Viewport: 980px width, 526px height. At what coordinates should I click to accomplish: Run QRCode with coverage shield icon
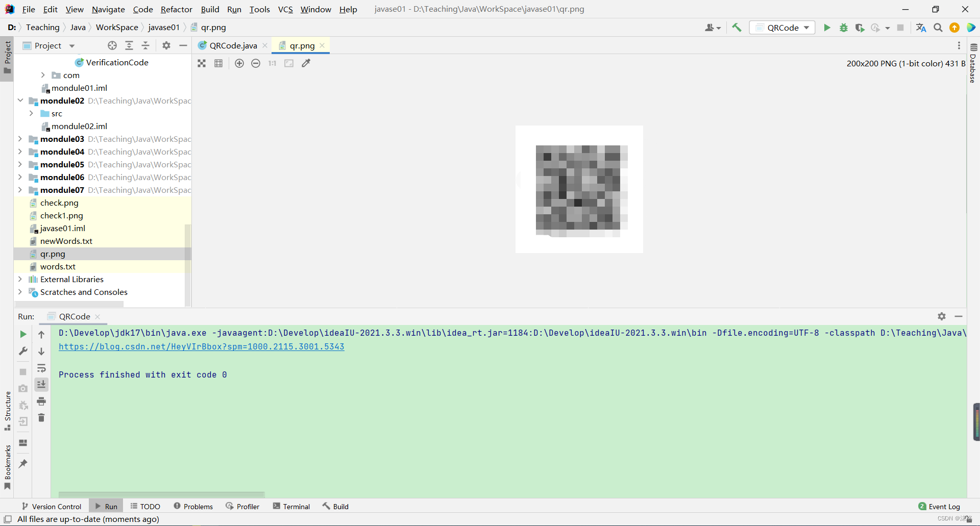coord(860,28)
